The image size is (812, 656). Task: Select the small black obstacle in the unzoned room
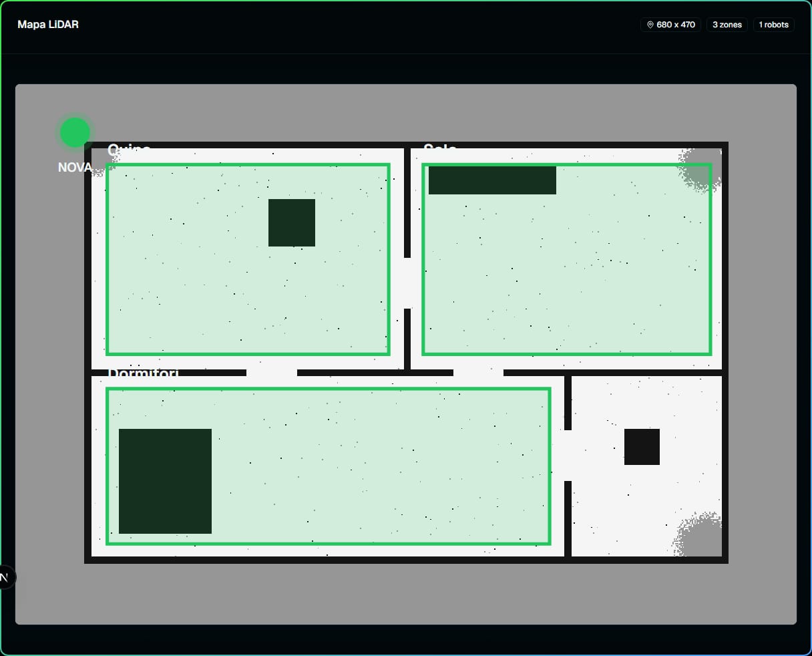tap(642, 447)
